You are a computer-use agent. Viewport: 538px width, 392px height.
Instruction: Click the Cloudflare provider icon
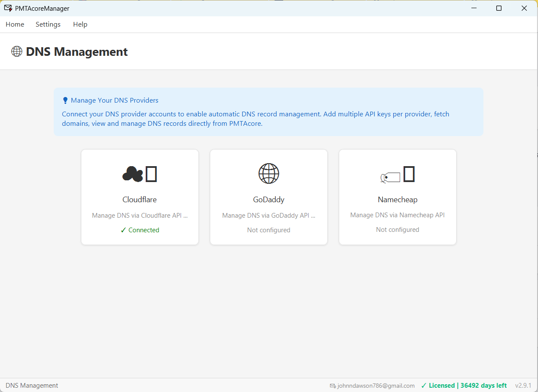(139, 174)
